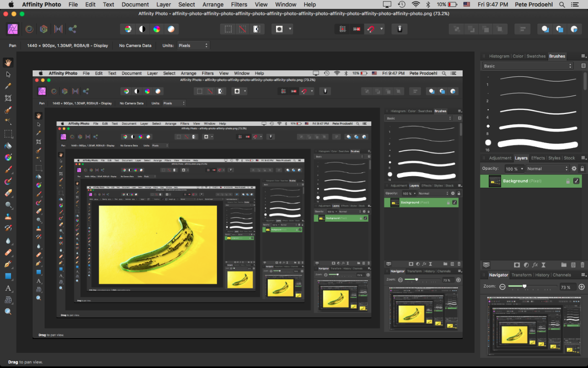The image size is (588, 368).
Task: Switch to the History tab
Action: click(542, 275)
